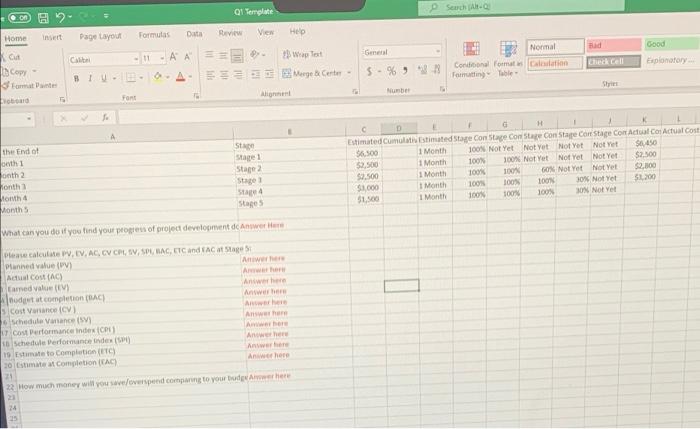Screen dimensions: 700x429
Task: Open the Help ribbon tab
Action: [x=297, y=31]
